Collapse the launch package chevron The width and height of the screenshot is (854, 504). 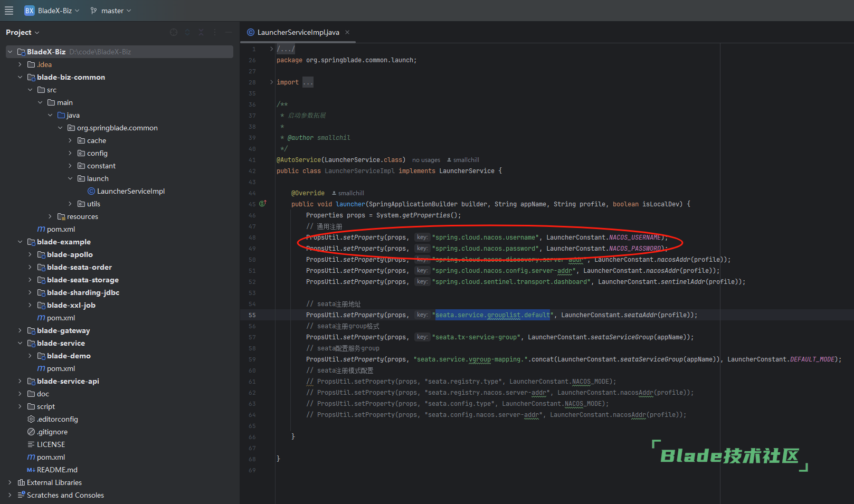pyautogui.click(x=70, y=178)
